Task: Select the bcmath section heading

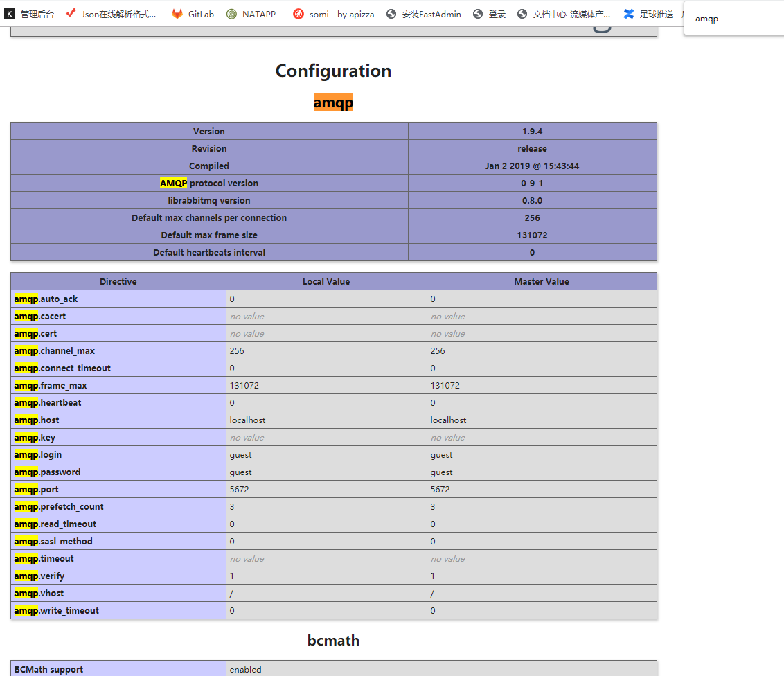Action: coord(333,641)
